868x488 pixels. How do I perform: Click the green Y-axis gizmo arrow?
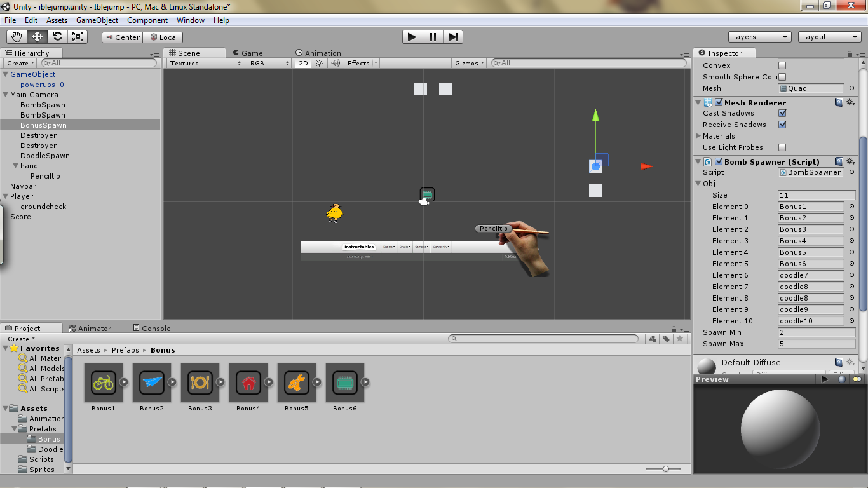[595, 115]
